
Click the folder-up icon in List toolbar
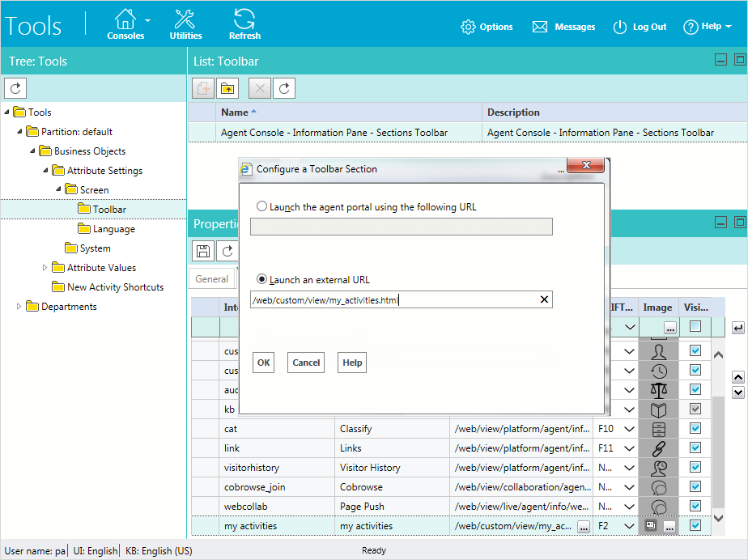click(x=227, y=88)
